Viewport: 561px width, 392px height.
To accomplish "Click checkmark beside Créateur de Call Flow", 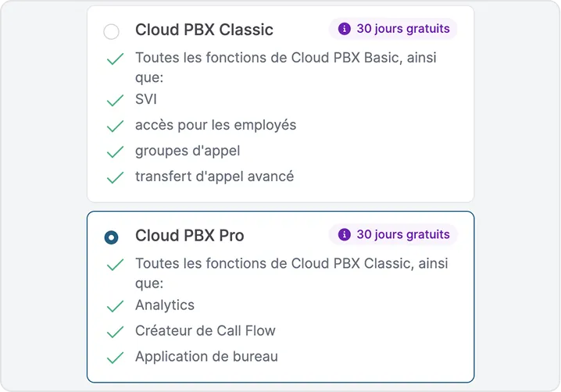I will tap(115, 332).
